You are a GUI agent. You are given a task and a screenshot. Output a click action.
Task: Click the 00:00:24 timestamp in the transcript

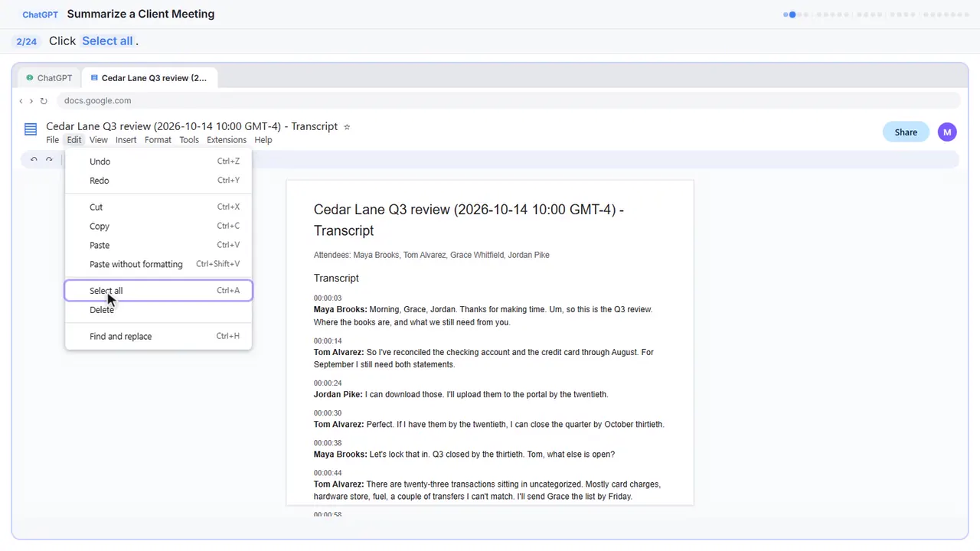[328, 383]
